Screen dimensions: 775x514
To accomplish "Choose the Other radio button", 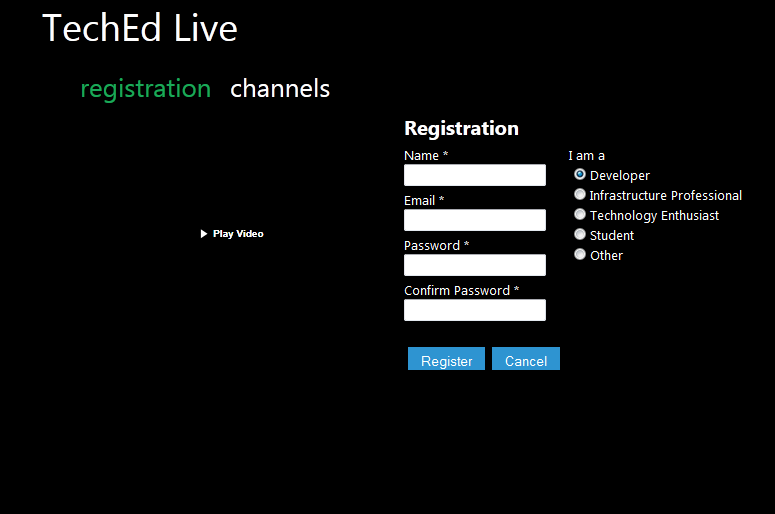I will [x=580, y=255].
